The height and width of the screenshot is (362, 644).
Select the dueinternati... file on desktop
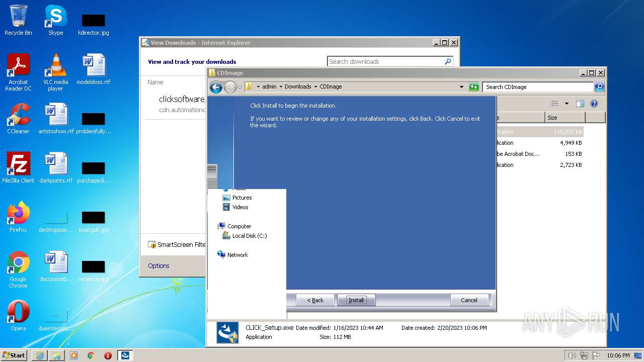56,320
